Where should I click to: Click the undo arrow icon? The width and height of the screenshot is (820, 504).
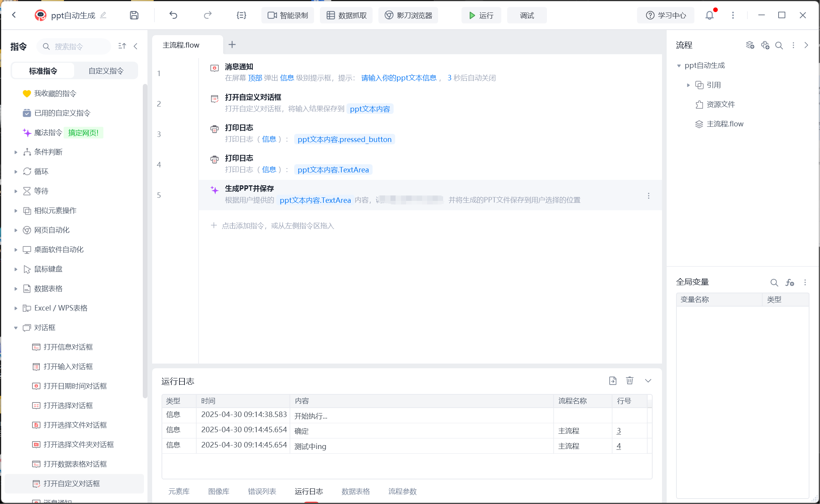[x=174, y=15]
